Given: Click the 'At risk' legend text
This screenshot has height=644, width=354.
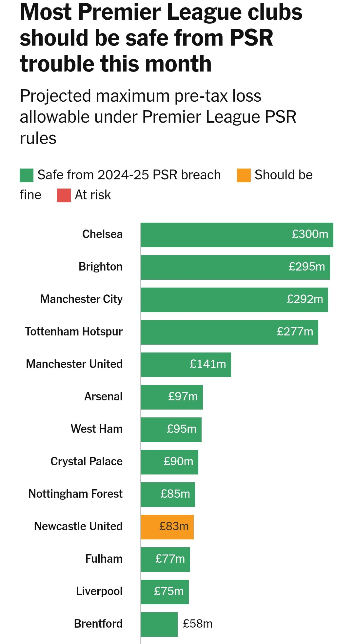Looking at the screenshot, I should pyautogui.click(x=93, y=195).
